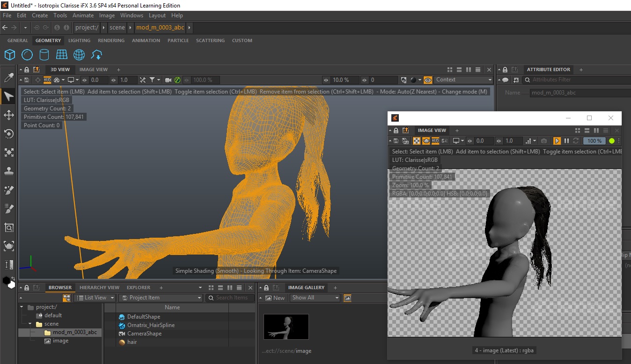
Task: Toggle checkerboard background in Image View
Action: click(x=416, y=141)
